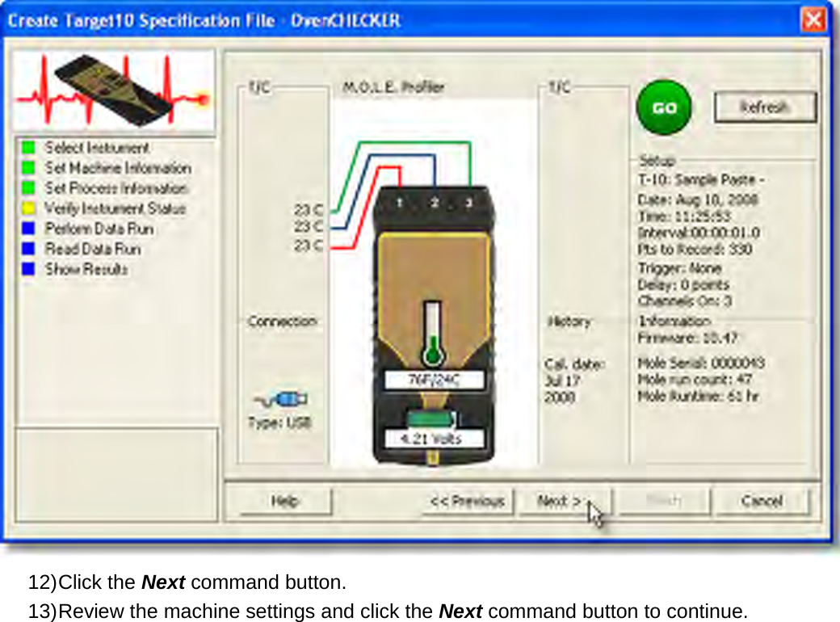
Task: Click green square beside Select Instrument
Action: pos(28,147)
